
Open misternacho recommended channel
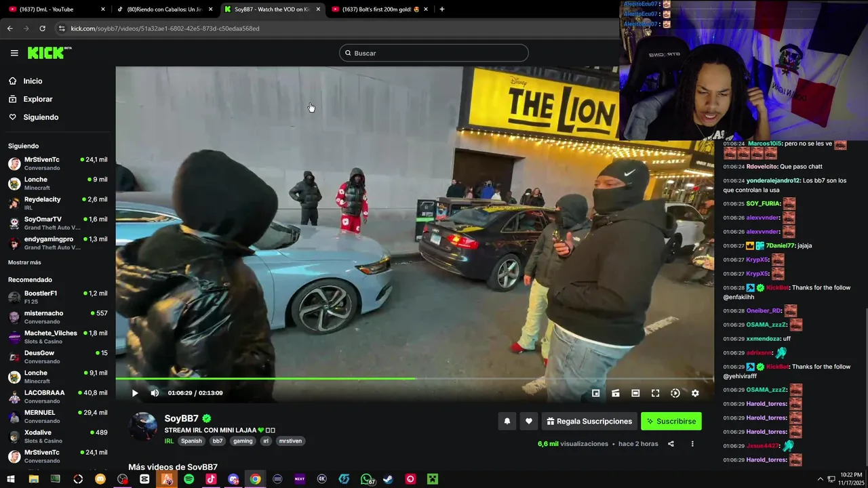58,317
